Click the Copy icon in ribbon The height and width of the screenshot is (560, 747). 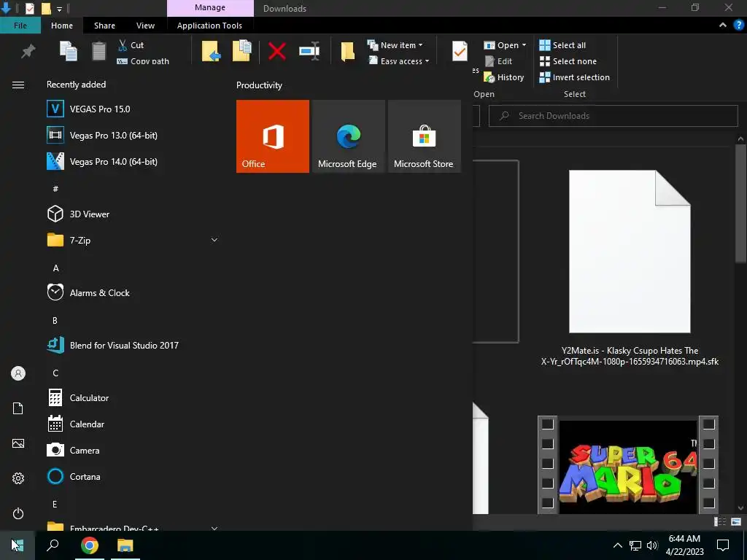(69, 51)
